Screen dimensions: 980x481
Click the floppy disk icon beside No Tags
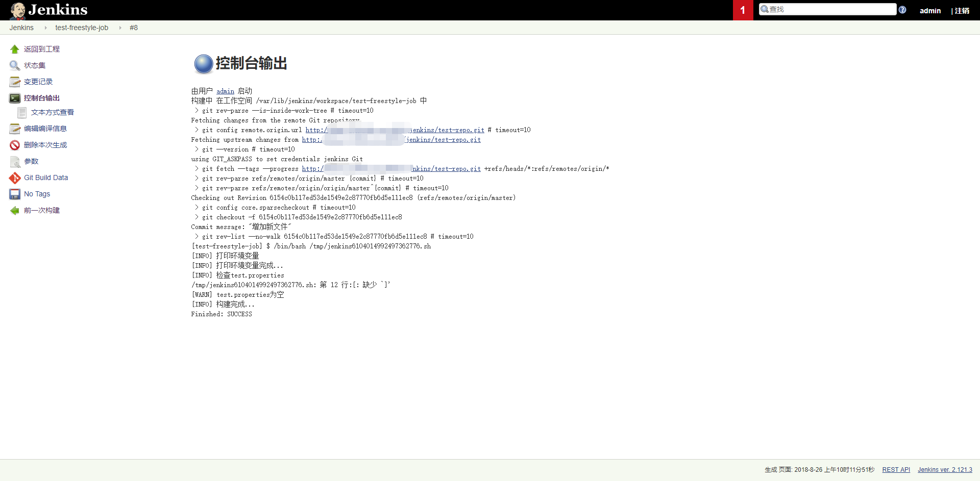pyautogui.click(x=14, y=194)
